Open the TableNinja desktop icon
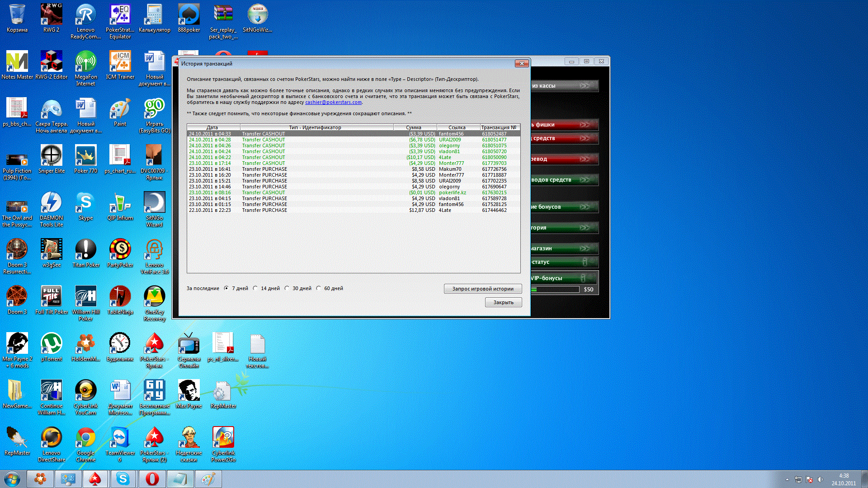The width and height of the screenshot is (868, 488). 120,296
